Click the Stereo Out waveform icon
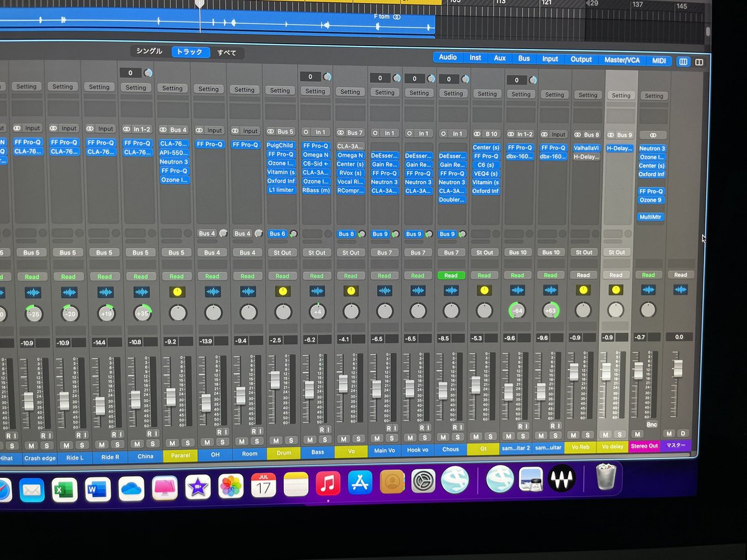 [x=648, y=290]
